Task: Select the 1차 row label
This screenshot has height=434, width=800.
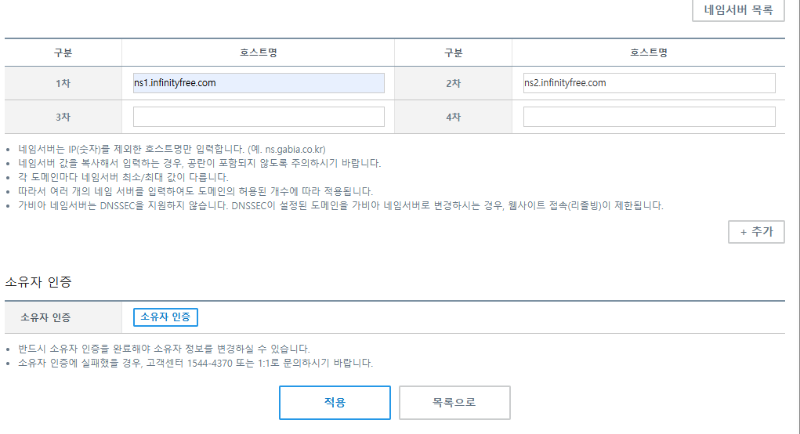Action: click(63, 83)
